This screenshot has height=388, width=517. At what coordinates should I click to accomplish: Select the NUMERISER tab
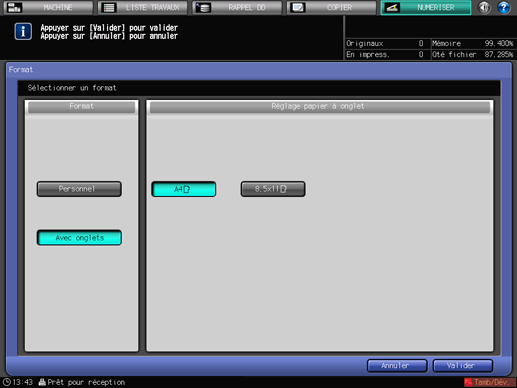[426, 7]
